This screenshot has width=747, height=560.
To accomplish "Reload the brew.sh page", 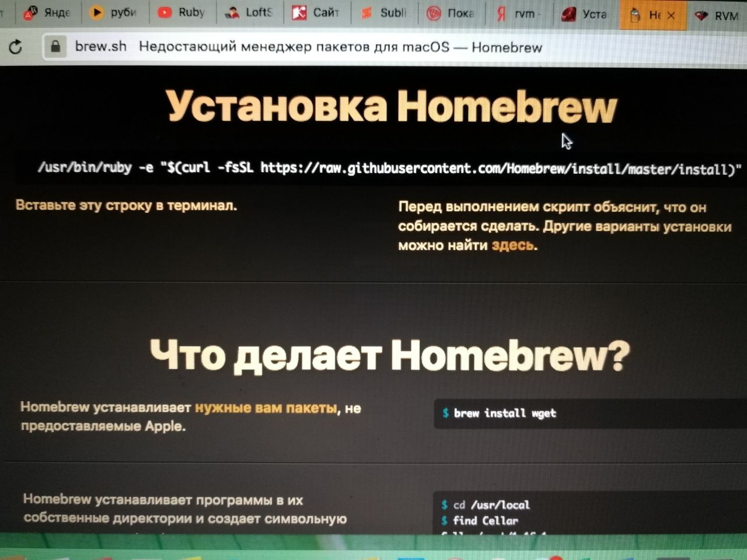I will click(16, 47).
